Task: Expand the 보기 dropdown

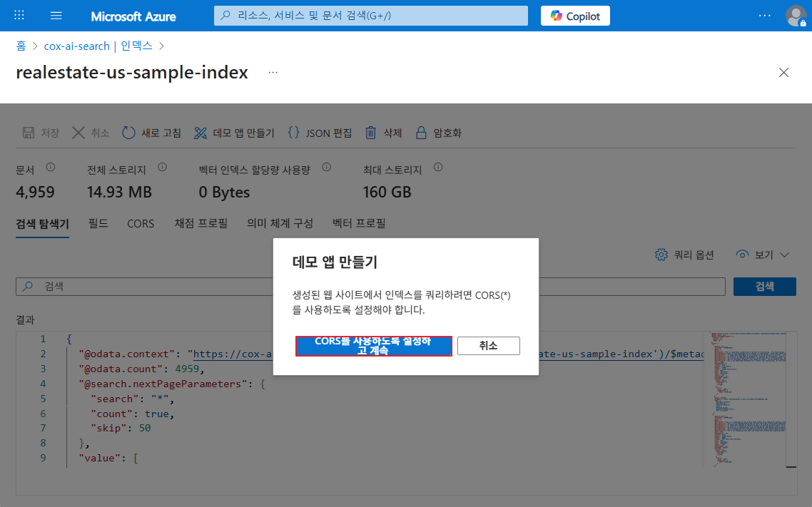Action: 762,255
